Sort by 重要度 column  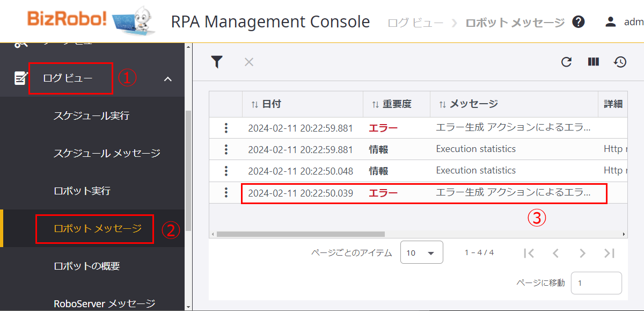point(391,104)
